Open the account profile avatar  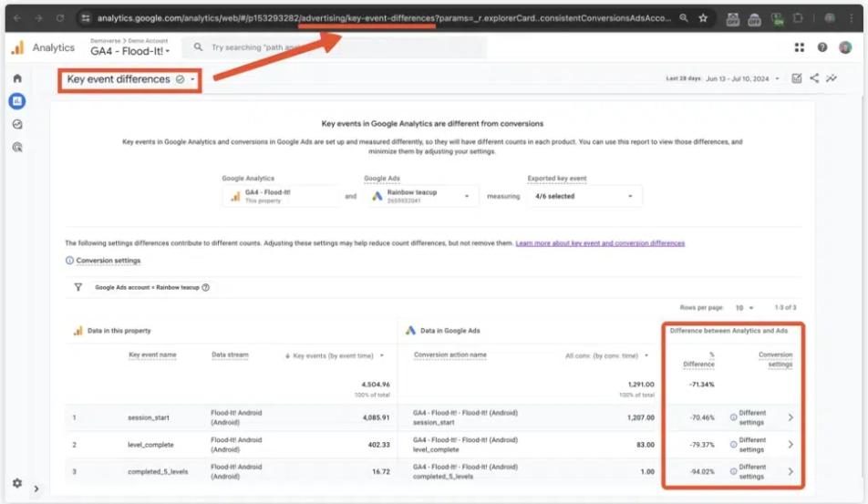pyautogui.click(x=845, y=47)
